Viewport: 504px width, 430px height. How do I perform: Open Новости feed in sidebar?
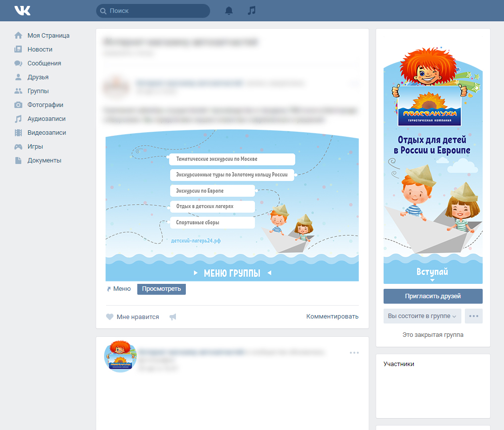point(40,50)
